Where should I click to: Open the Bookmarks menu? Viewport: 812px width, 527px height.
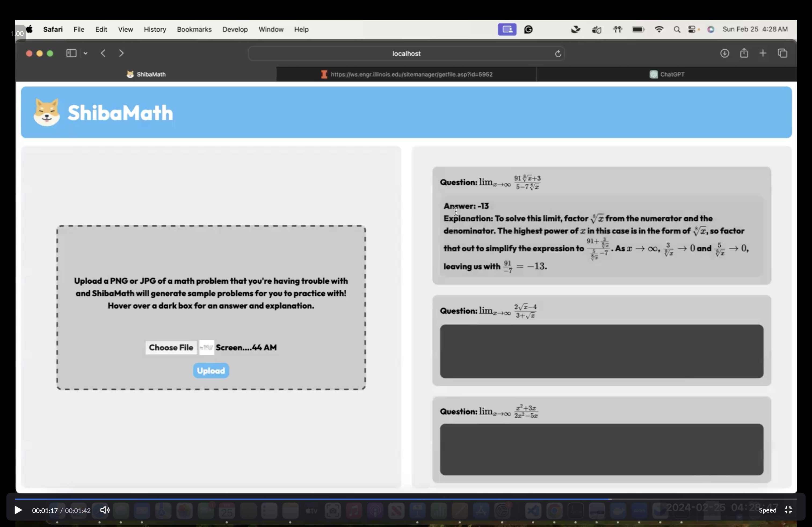pyautogui.click(x=194, y=29)
